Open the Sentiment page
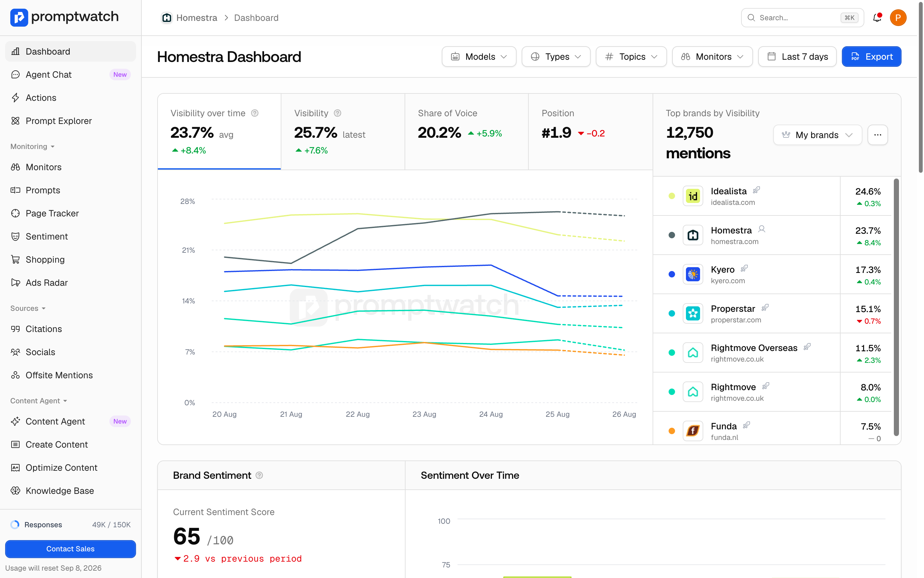The width and height of the screenshot is (924, 578). [71, 236]
